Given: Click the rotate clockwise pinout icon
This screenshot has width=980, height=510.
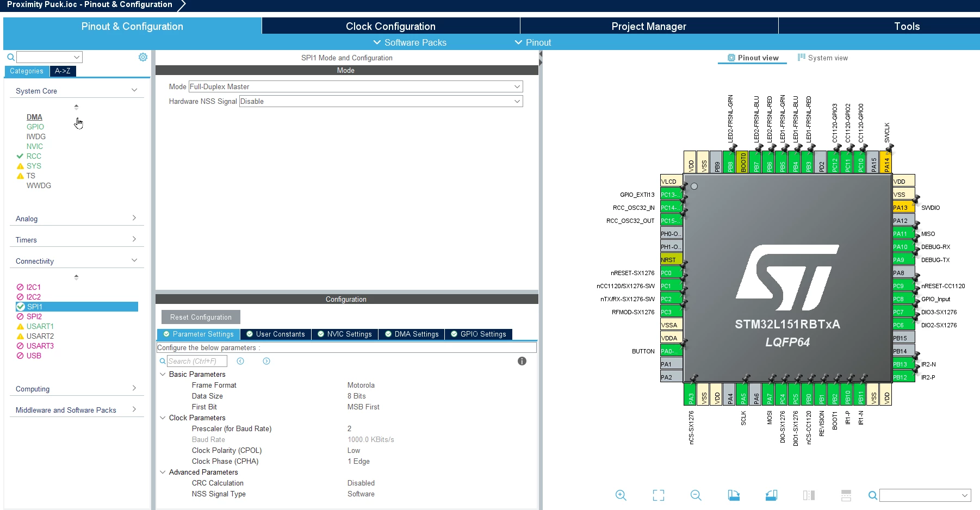Looking at the screenshot, I should point(734,495).
